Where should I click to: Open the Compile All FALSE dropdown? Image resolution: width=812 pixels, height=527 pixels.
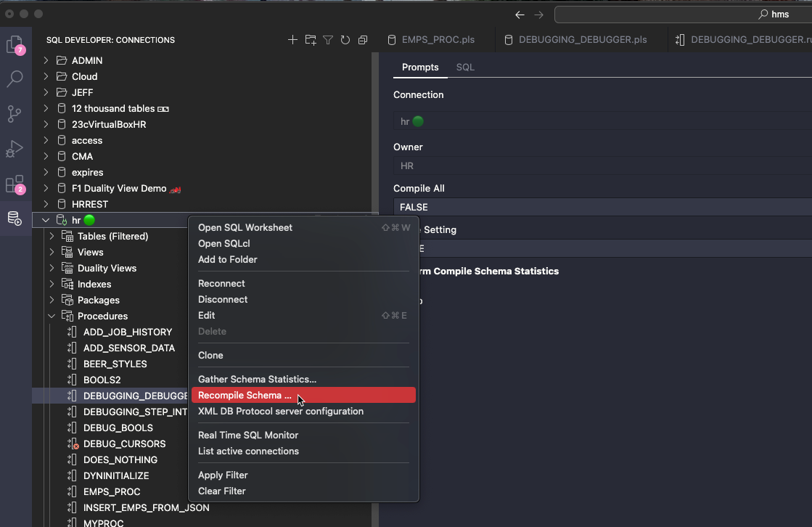(602, 207)
